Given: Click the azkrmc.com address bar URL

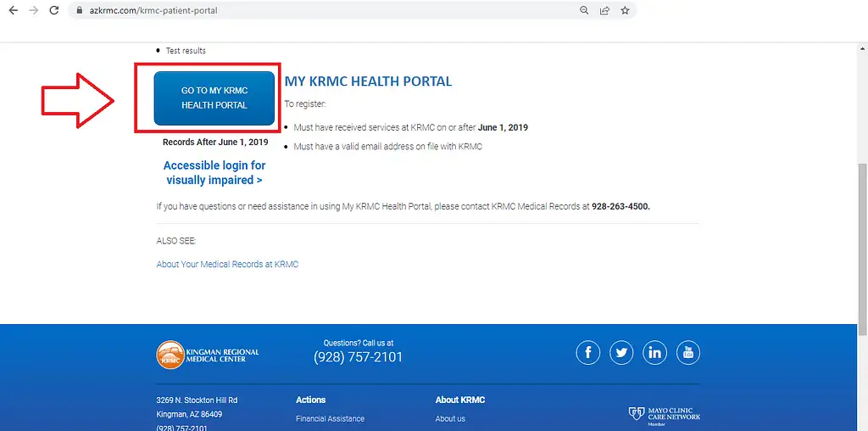Looking at the screenshot, I should coord(153,10).
